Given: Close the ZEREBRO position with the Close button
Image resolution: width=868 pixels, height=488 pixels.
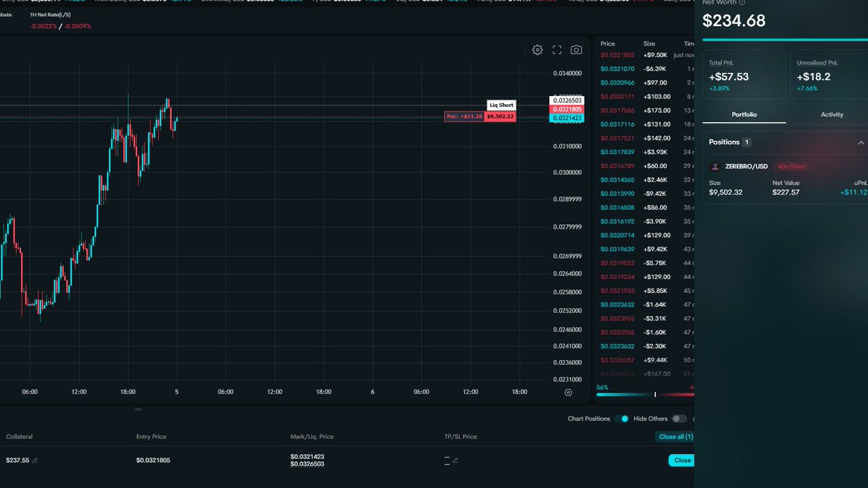Looking at the screenshot, I should click(x=682, y=460).
